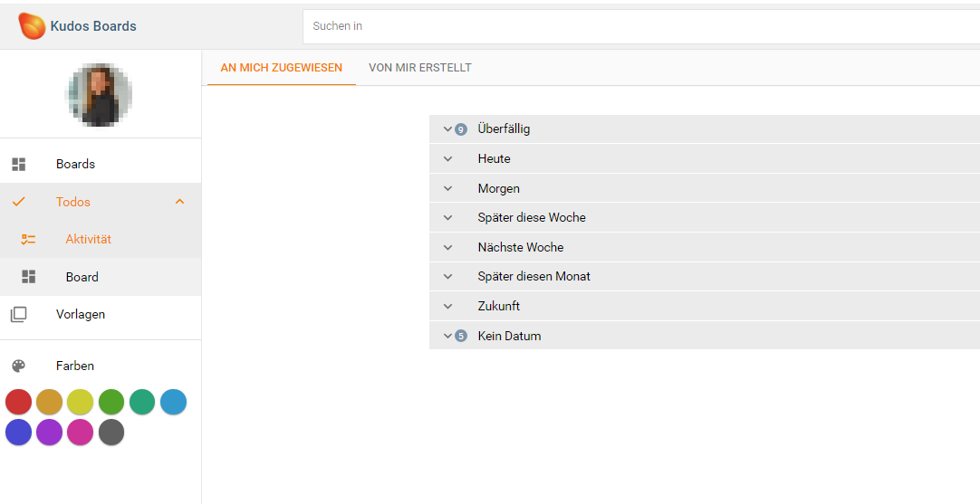Choose the purple color swatch
Screen dimensions: 980x504
point(49,433)
